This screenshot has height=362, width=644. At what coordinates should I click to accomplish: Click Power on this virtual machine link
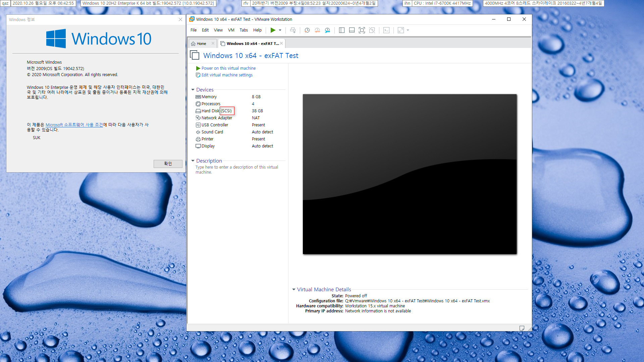228,68
